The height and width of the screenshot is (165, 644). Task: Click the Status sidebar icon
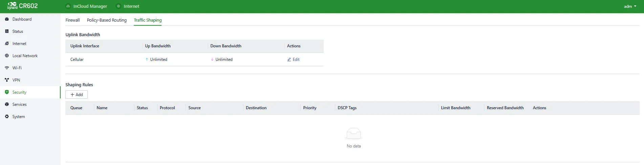[7, 31]
